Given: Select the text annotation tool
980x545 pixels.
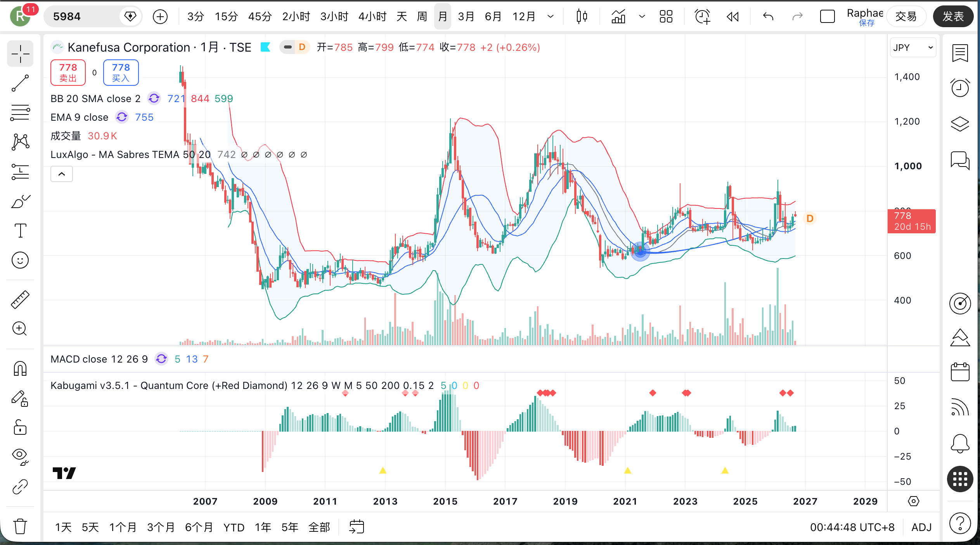Looking at the screenshot, I should (20, 231).
